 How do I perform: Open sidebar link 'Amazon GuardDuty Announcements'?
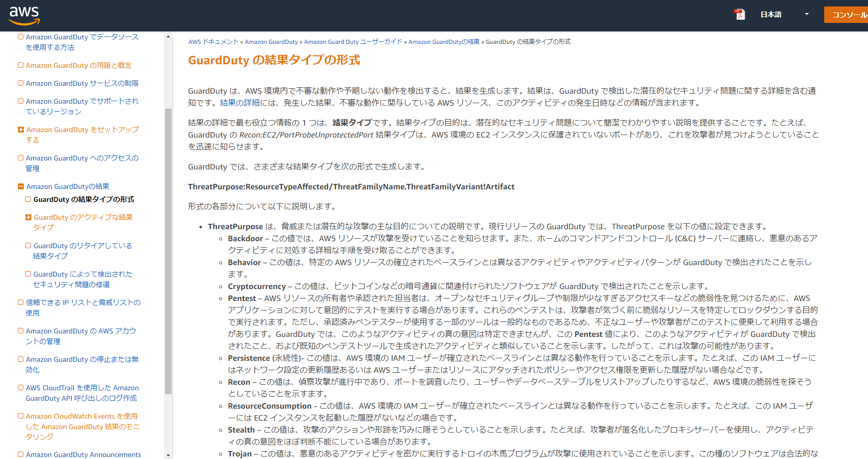tap(84, 455)
